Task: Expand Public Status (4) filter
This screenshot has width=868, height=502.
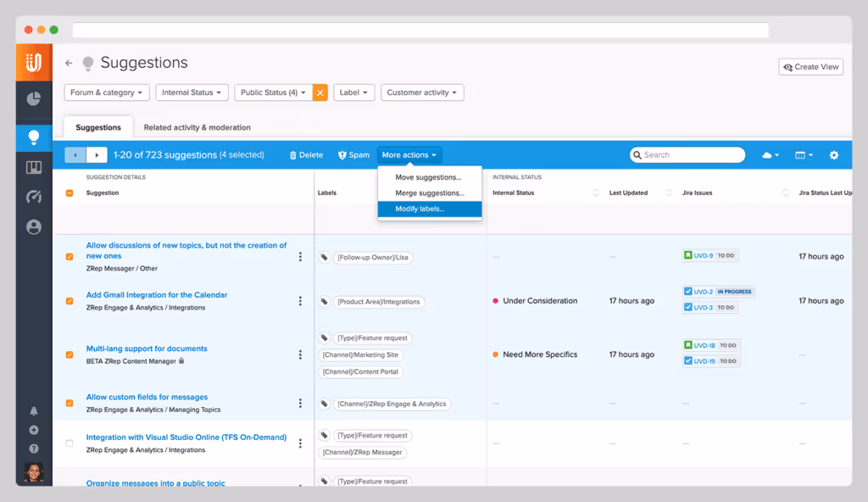Action: click(274, 92)
